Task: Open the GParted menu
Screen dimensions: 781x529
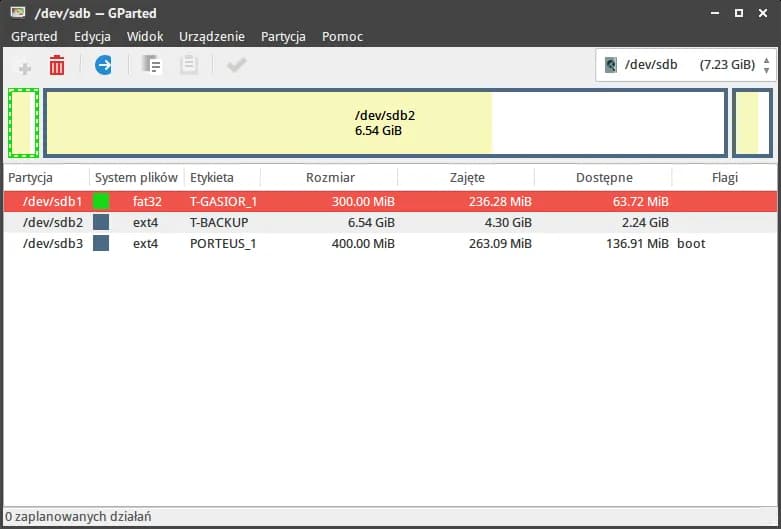Action: [34, 36]
